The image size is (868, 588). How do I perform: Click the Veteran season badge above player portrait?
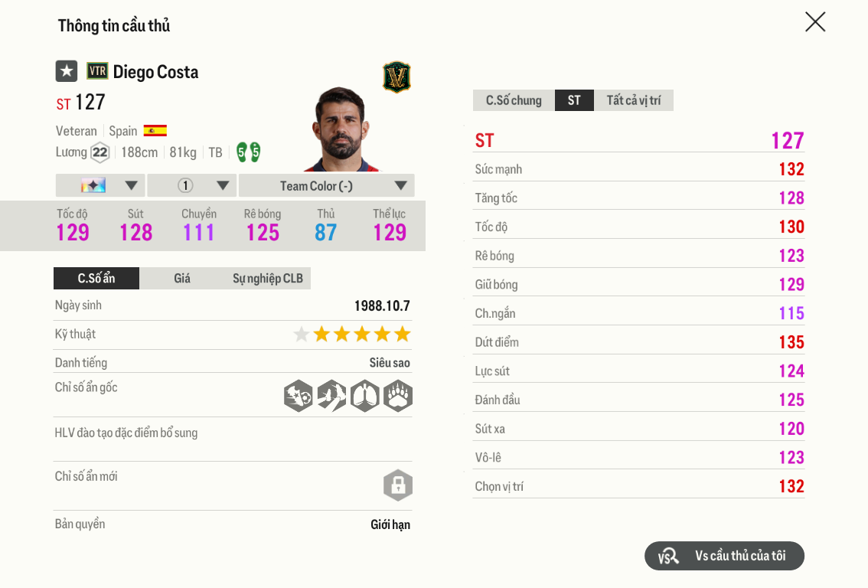coord(395,77)
